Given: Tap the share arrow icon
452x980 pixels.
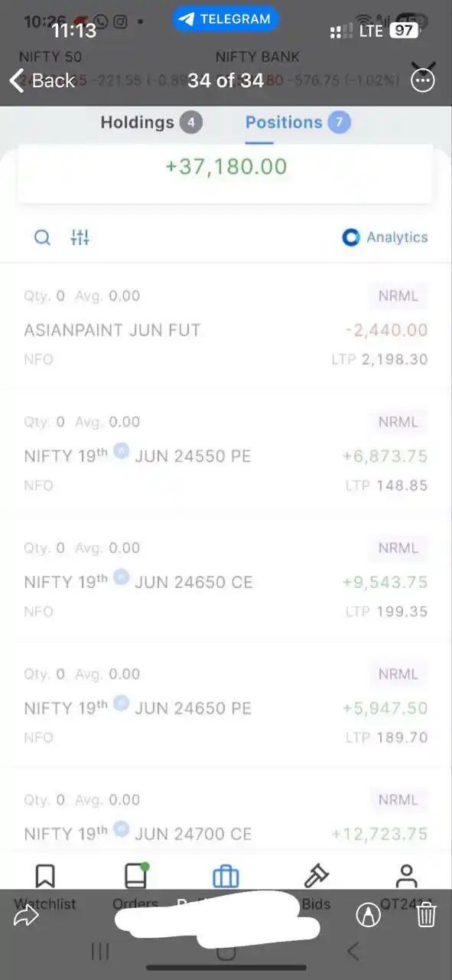Looking at the screenshot, I should pos(26,915).
